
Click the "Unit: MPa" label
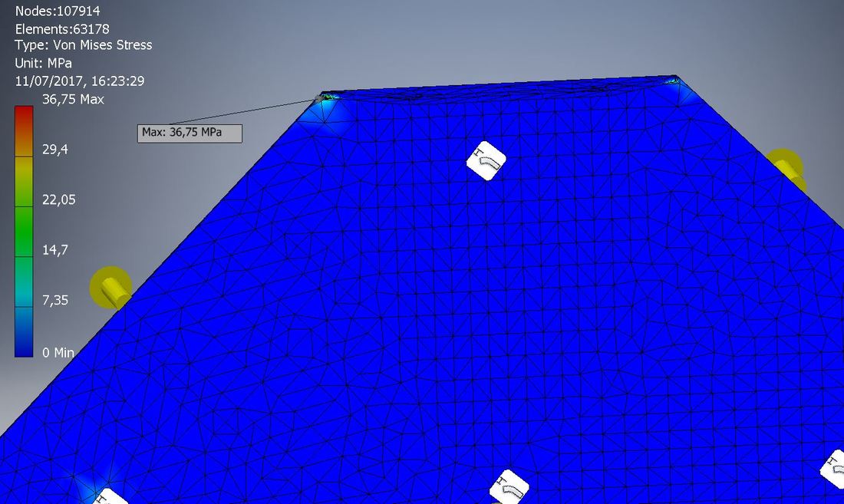click(x=44, y=63)
